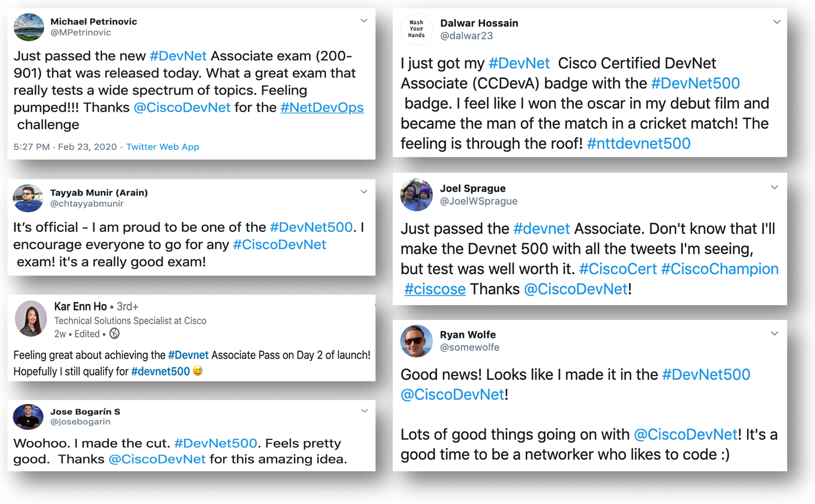
Task: Expand options menu on Michael Petrinovic's tweet
Action: 364,20
